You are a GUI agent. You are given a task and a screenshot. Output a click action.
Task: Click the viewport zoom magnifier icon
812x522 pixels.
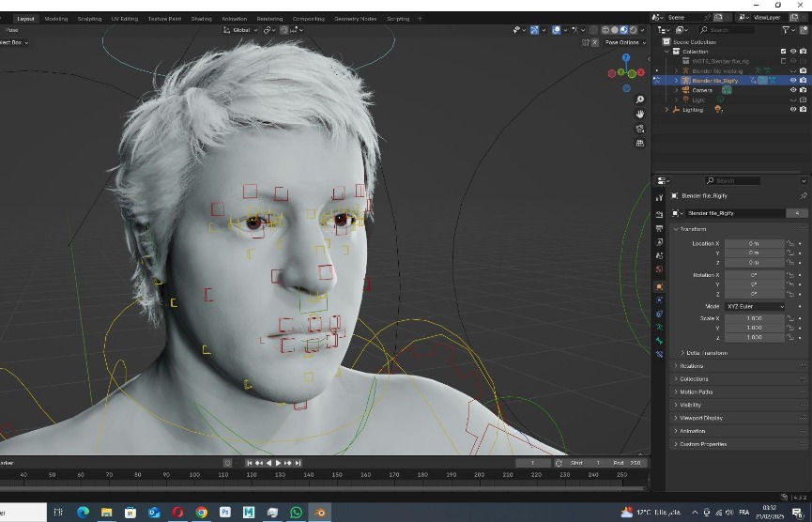[x=640, y=100]
